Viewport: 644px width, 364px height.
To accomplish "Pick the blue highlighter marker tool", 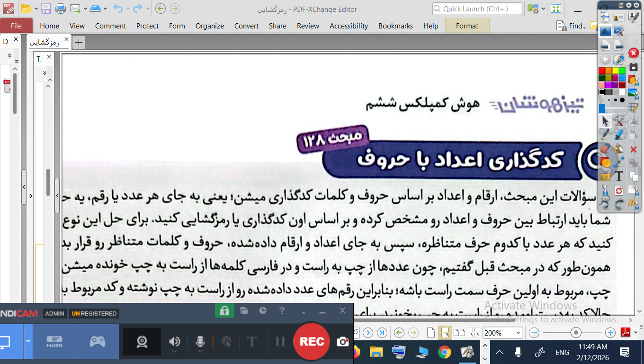I will [x=619, y=135].
